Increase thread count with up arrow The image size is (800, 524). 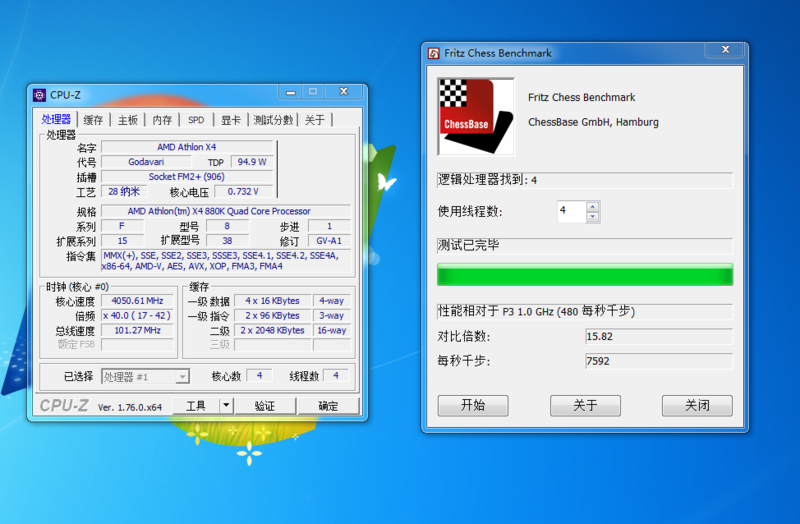(592, 207)
